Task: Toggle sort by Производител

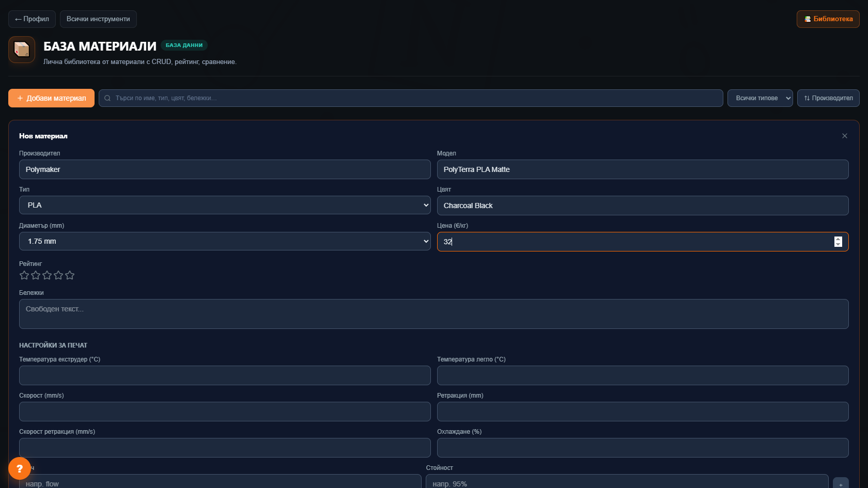Action: coord(828,98)
